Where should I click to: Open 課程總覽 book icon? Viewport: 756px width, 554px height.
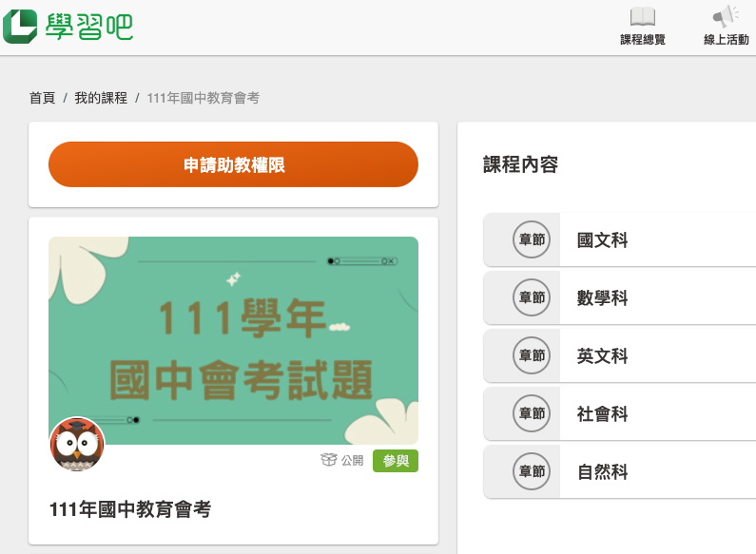click(x=643, y=17)
